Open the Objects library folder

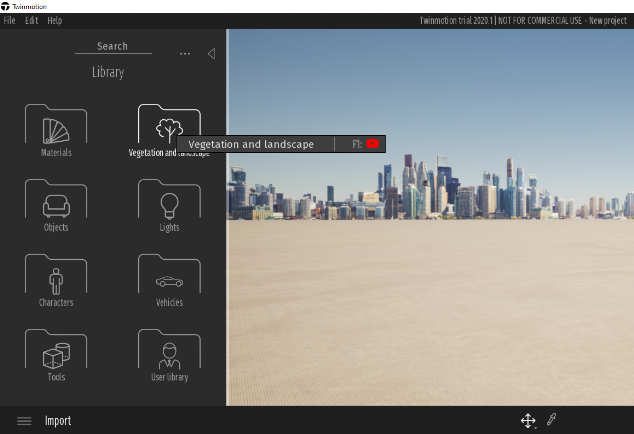click(56, 205)
